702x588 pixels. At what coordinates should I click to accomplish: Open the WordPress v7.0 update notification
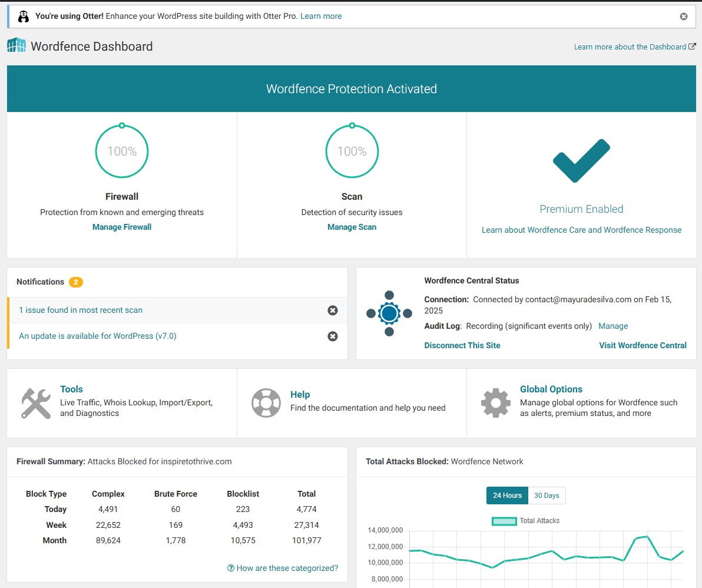[x=98, y=336]
